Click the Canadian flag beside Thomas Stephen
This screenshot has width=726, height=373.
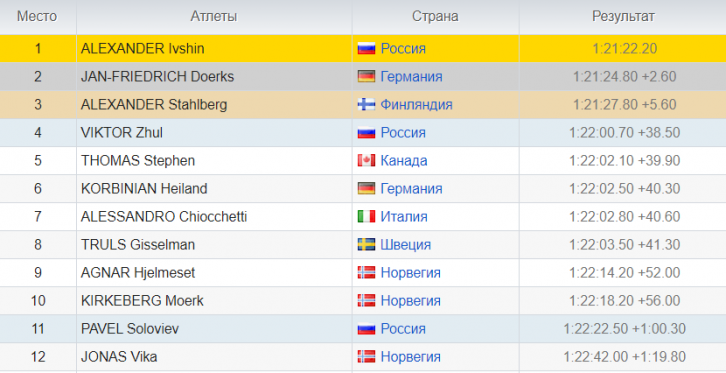click(366, 161)
